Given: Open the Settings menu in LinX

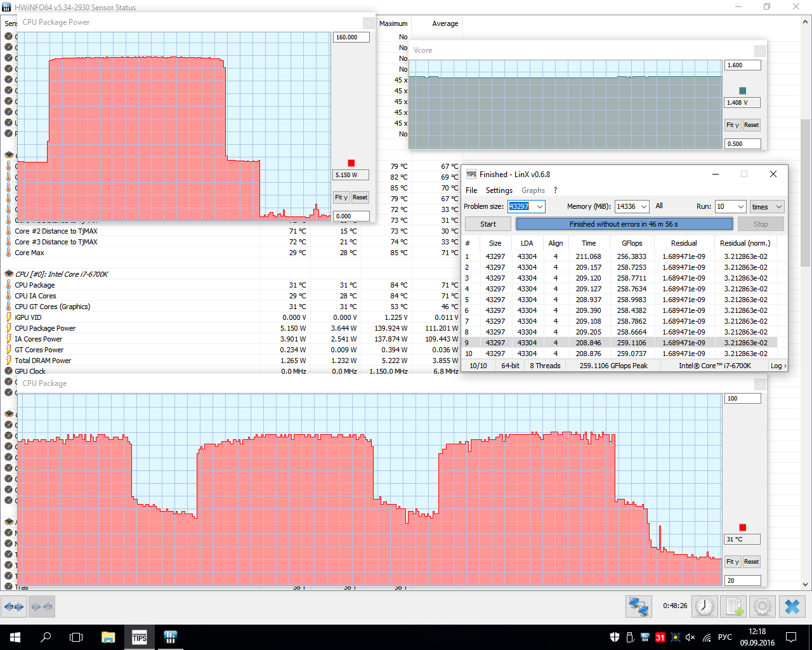Looking at the screenshot, I should click(499, 190).
